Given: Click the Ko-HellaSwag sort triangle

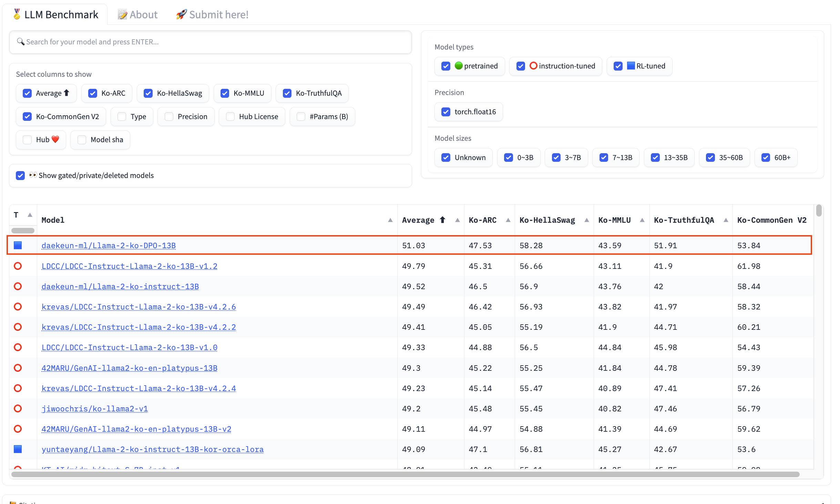Looking at the screenshot, I should (x=586, y=220).
